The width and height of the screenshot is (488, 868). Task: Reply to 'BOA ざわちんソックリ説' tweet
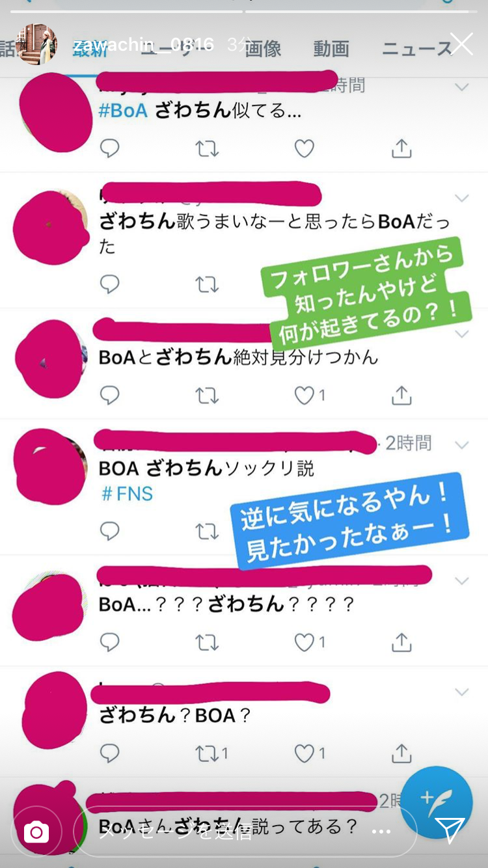tap(110, 532)
